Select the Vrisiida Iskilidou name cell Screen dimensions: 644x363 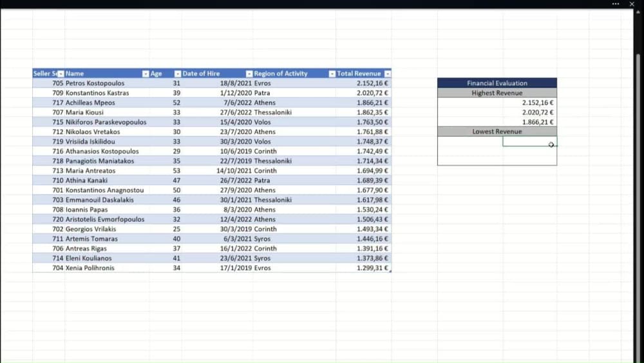[x=107, y=141]
